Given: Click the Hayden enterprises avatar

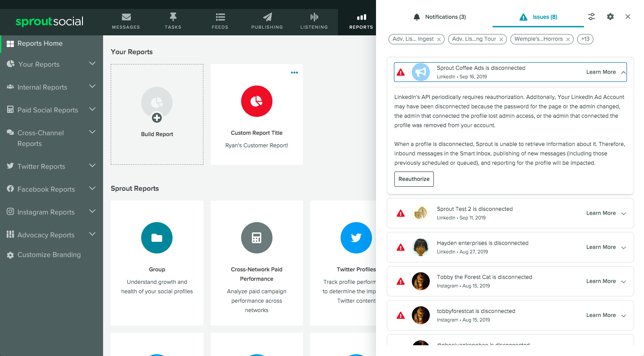Looking at the screenshot, I should (x=421, y=247).
